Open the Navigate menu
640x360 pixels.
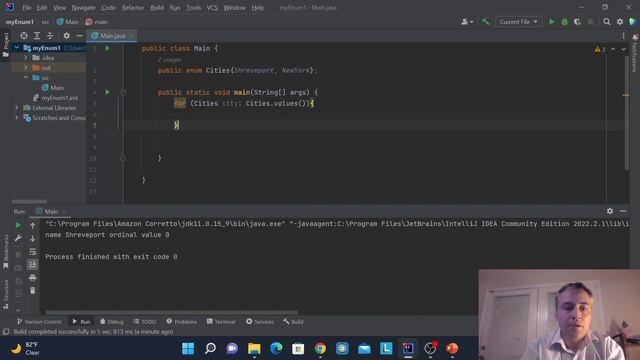click(83, 8)
